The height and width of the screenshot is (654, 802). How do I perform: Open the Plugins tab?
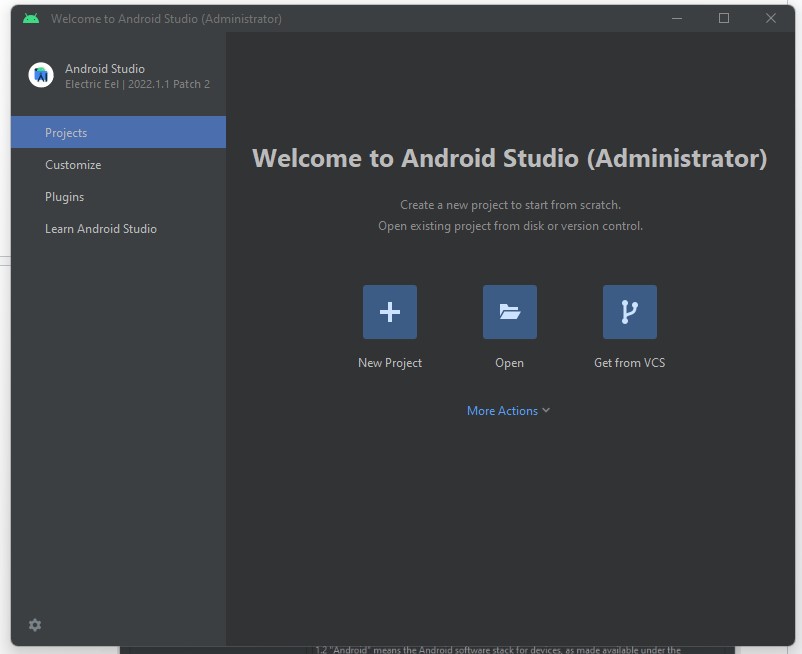tap(118, 197)
